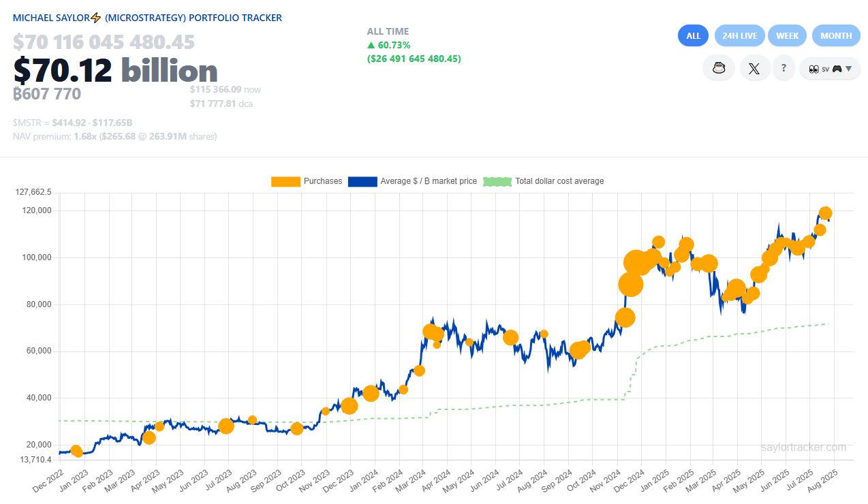Image resolution: width=868 pixels, height=504 pixels.
Task: Toggle Average $ / ₿ market price legend
Action: coord(412,181)
